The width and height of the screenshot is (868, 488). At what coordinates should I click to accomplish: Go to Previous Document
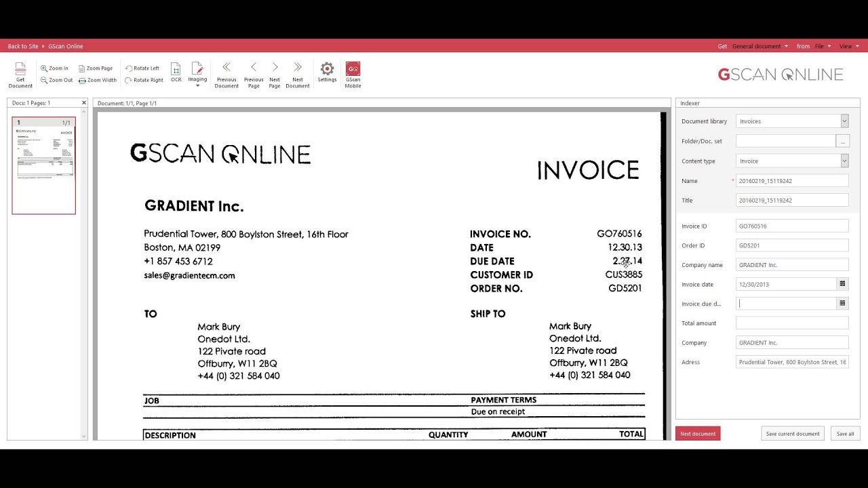(x=226, y=75)
